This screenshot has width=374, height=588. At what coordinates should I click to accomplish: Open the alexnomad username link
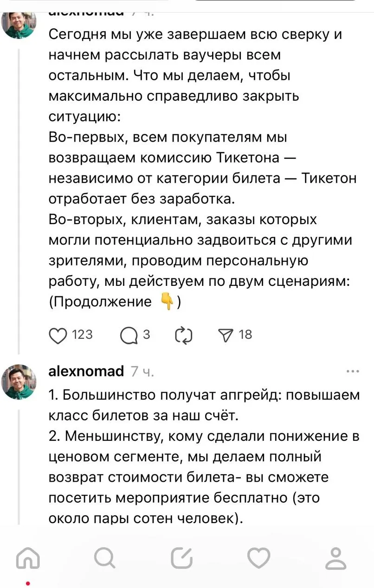click(x=86, y=371)
